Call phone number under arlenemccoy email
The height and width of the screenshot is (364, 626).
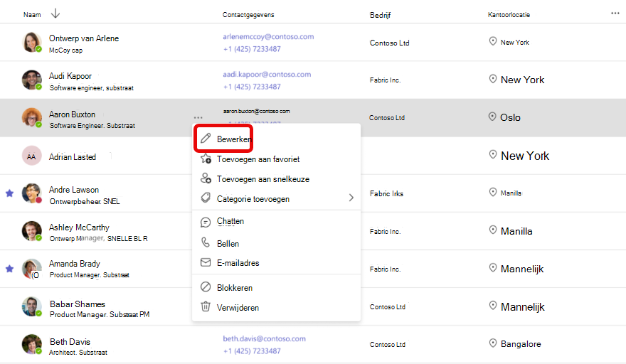[x=252, y=49]
